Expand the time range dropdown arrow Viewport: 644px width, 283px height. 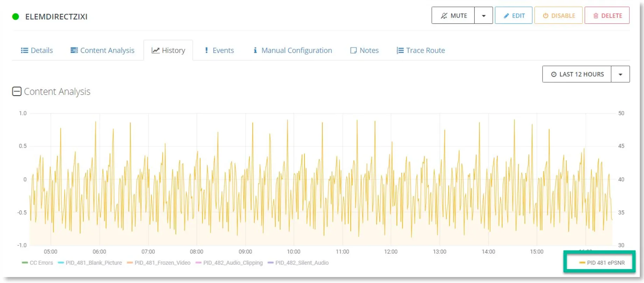pyautogui.click(x=621, y=74)
